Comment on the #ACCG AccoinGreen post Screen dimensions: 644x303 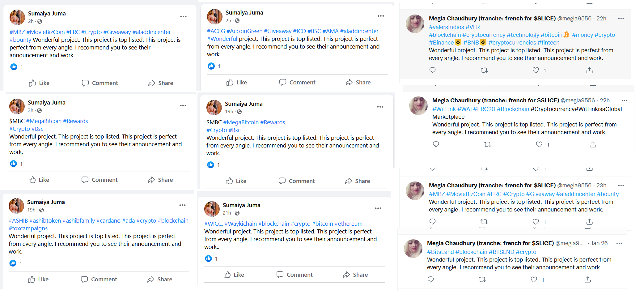click(297, 82)
